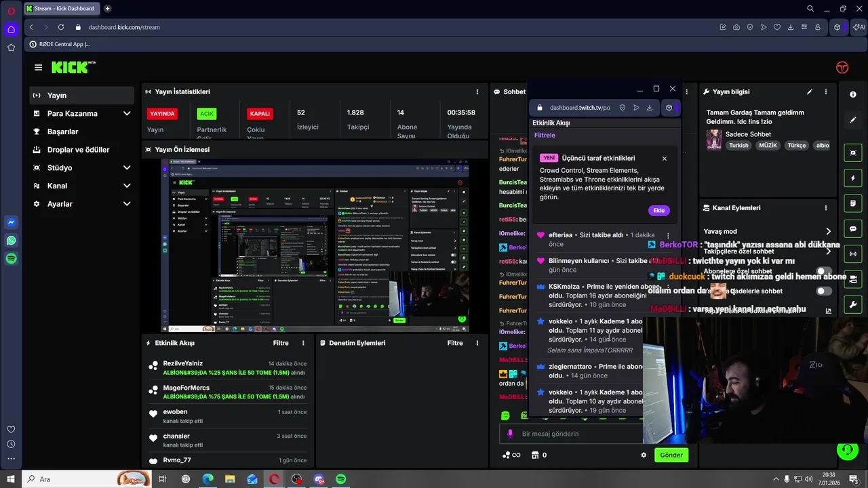Click the KAPALI çoklu yayın badge
The image size is (868, 488).
[x=260, y=114]
